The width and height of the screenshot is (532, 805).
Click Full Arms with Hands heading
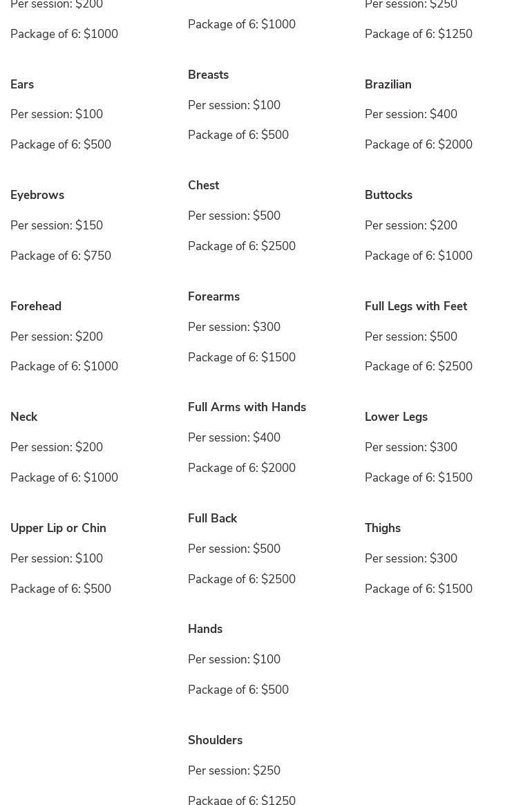point(247,407)
